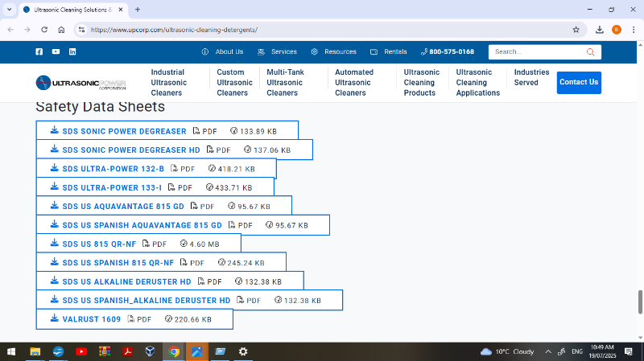Click download icon for SDS Ultra-Power 132-B

pyautogui.click(x=54, y=168)
